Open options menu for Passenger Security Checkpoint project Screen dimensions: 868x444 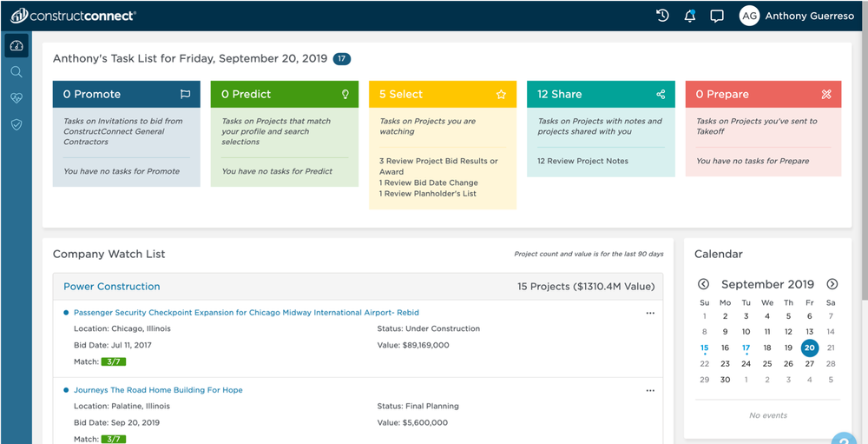[650, 313]
